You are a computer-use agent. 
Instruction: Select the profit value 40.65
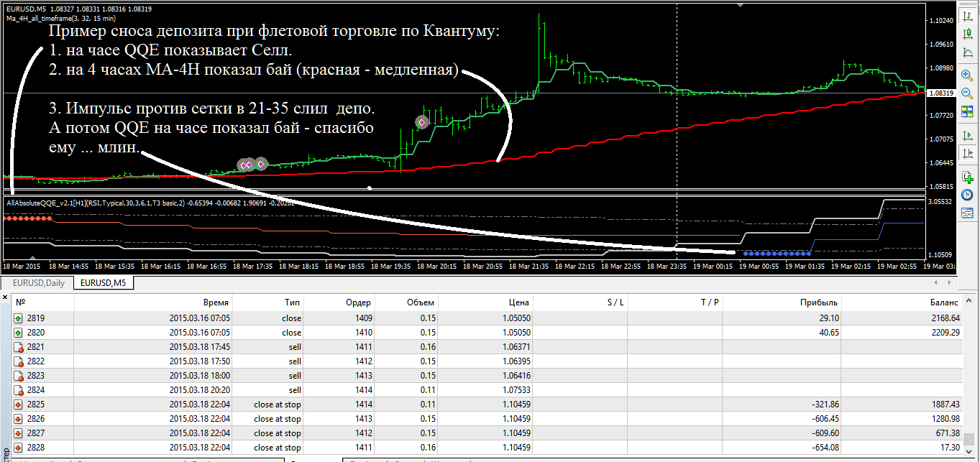pyautogui.click(x=828, y=333)
